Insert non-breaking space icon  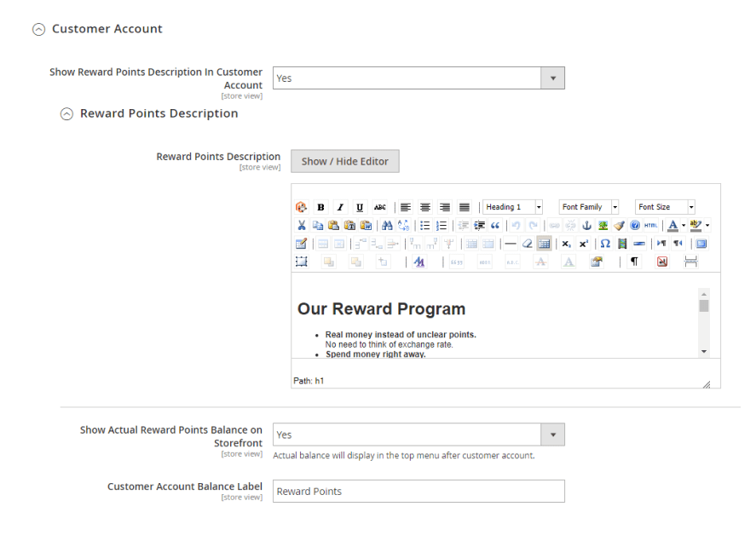(x=662, y=262)
